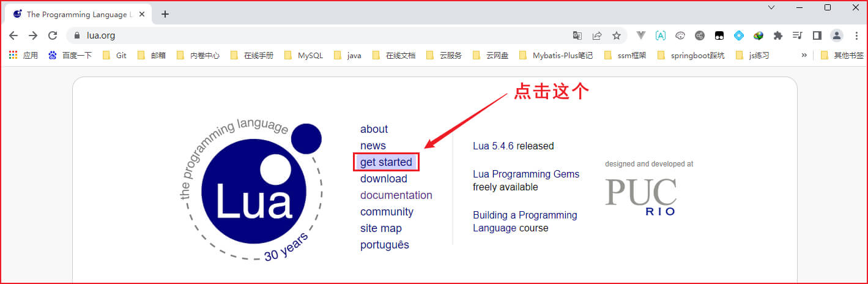Click the PUC Rio logo

pos(641,196)
